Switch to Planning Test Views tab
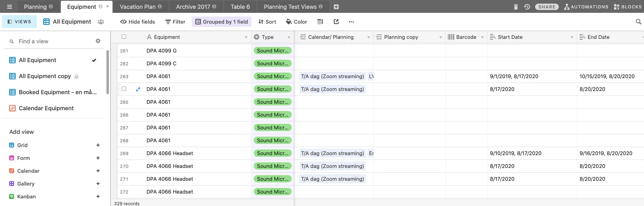Viewport: 644px width, 206px height. pyautogui.click(x=290, y=7)
